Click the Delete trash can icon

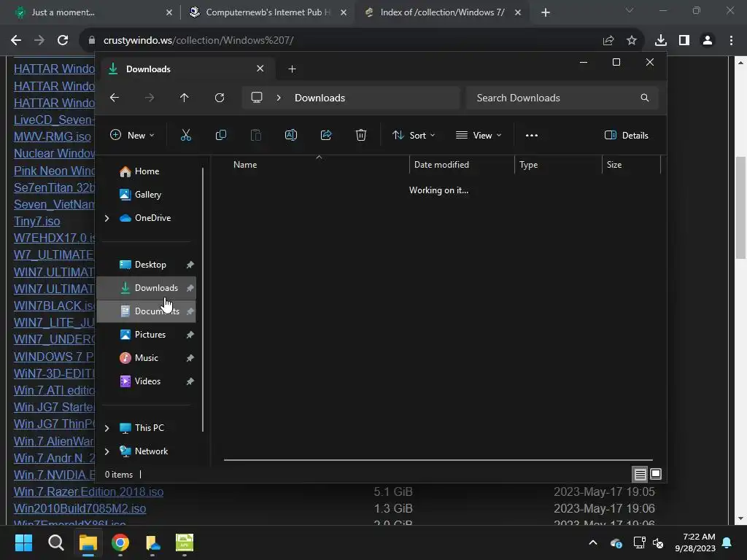[361, 135]
